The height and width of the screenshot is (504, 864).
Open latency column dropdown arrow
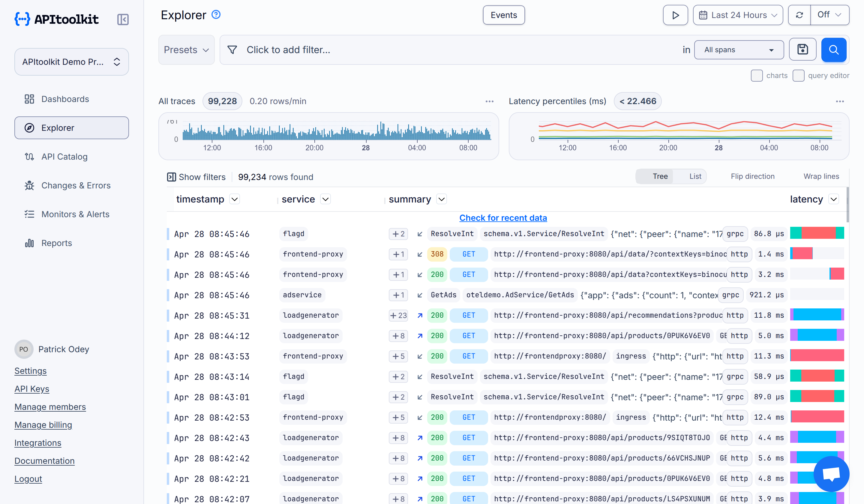833,199
